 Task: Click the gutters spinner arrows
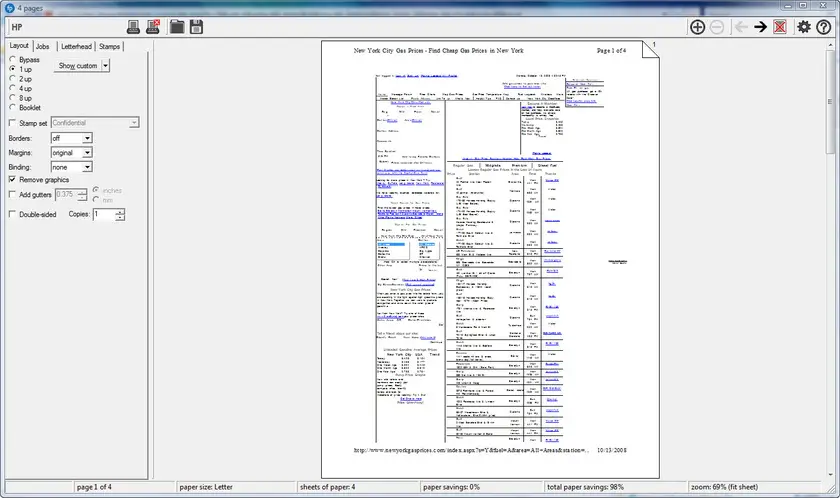click(x=82, y=194)
